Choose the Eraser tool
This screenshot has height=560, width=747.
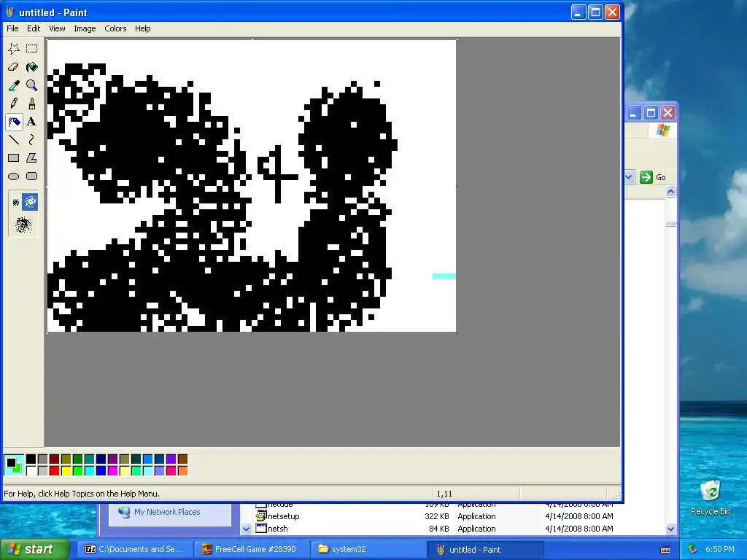pos(14,67)
